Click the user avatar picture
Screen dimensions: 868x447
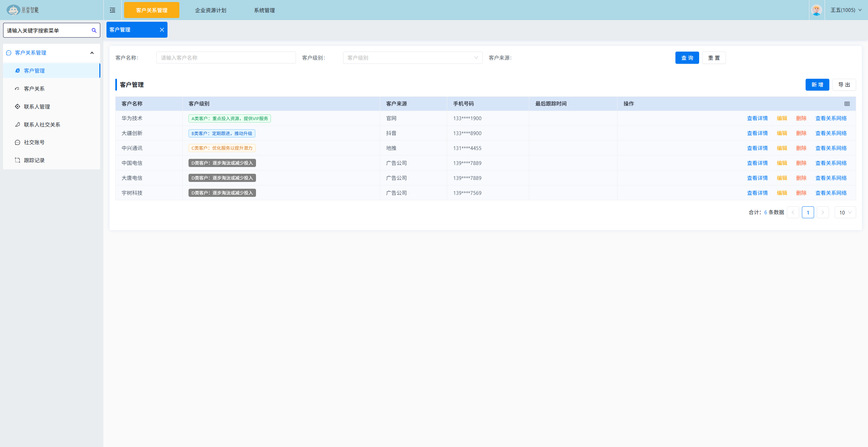(x=816, y=10)
